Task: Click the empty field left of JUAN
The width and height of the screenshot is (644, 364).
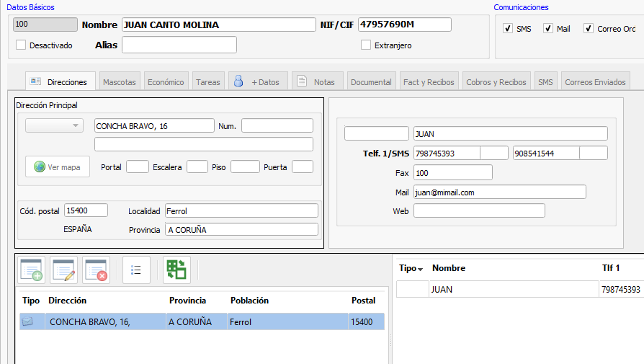Action: point(377,133)
